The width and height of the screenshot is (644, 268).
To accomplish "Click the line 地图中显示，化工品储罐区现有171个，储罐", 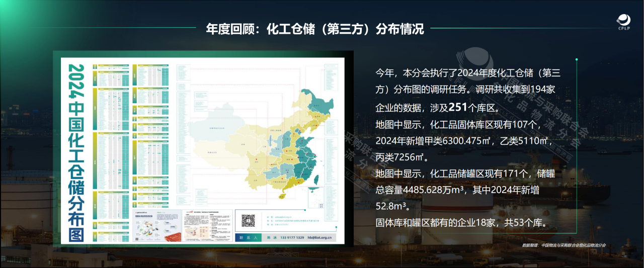I will (x=465, y=174).
